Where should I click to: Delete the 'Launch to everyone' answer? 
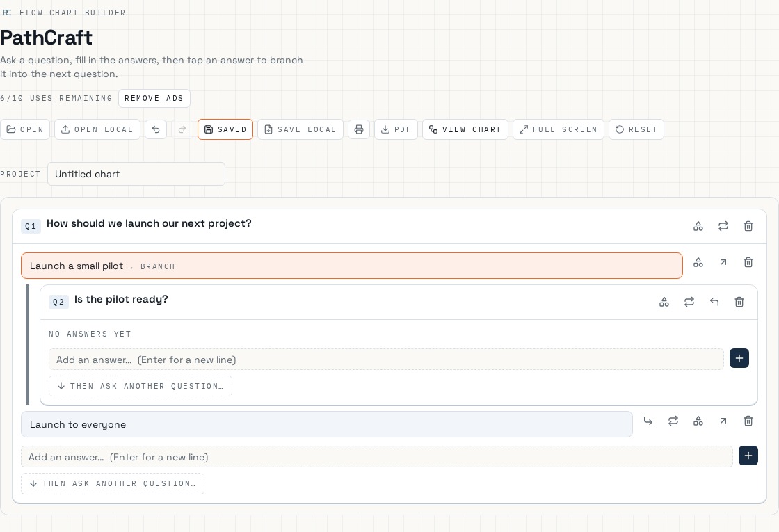click(748, 421)
